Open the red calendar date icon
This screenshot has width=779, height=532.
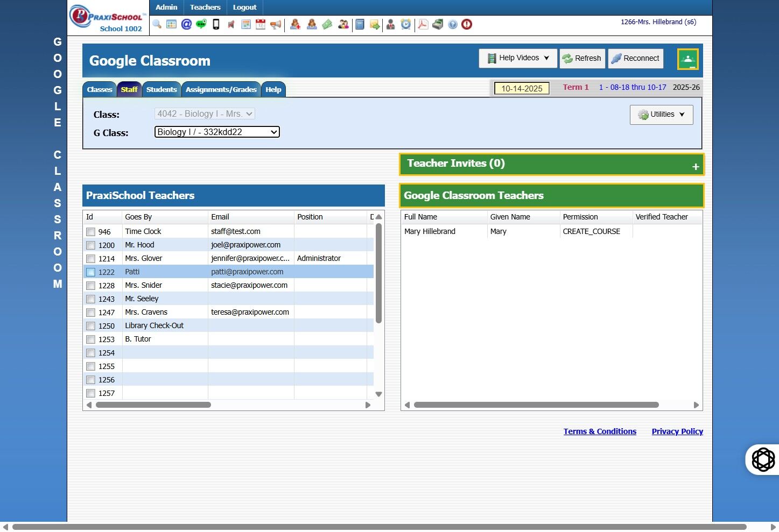(261, 24)
